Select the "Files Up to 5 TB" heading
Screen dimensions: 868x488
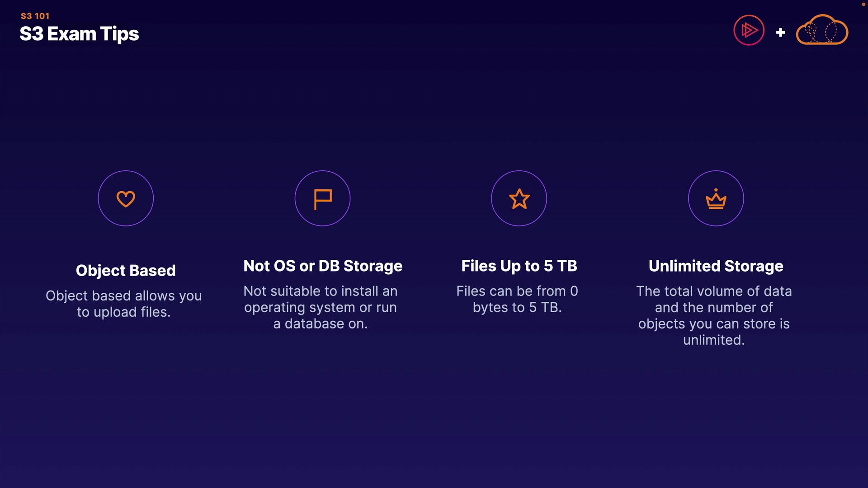click(519, 266)
